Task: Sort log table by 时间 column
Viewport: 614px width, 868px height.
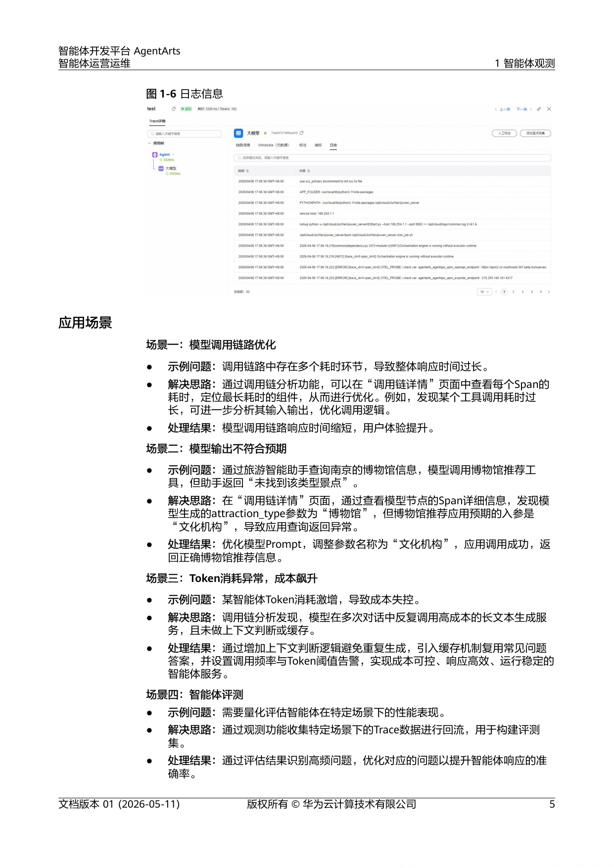Action: coord(247,171)
